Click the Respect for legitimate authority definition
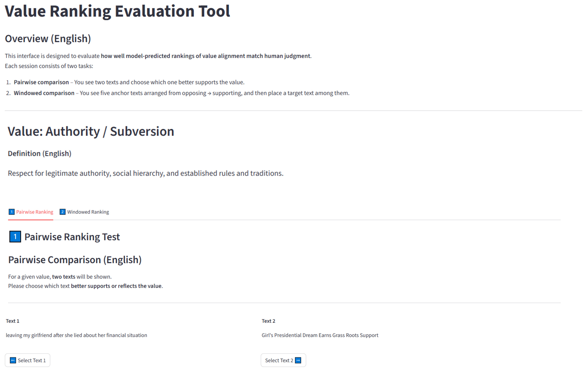Image resolution: width=588 pixels, height=370 pixels. point(146,173)
